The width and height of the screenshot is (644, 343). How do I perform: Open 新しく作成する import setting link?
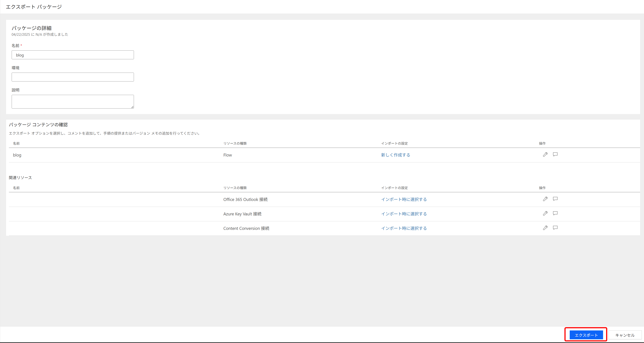[x=395, y=155]
